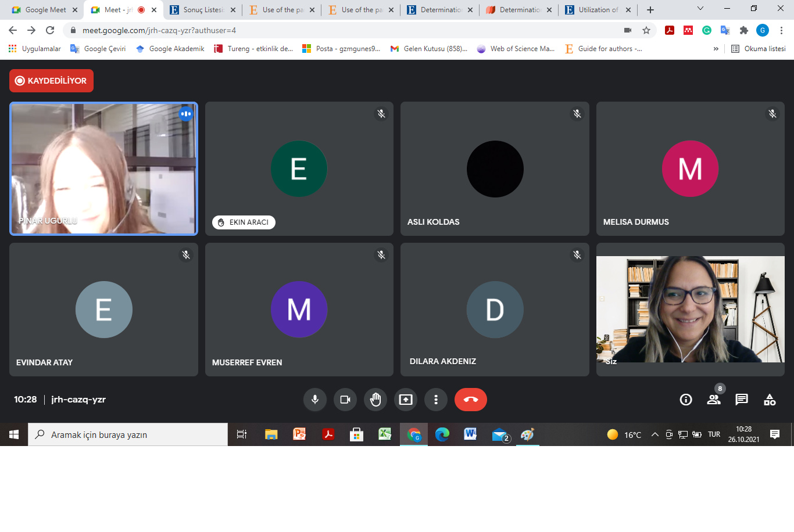This screenshot has height=532, width=794.
Task: Show the participants people panel
Action: coord(714,400)
